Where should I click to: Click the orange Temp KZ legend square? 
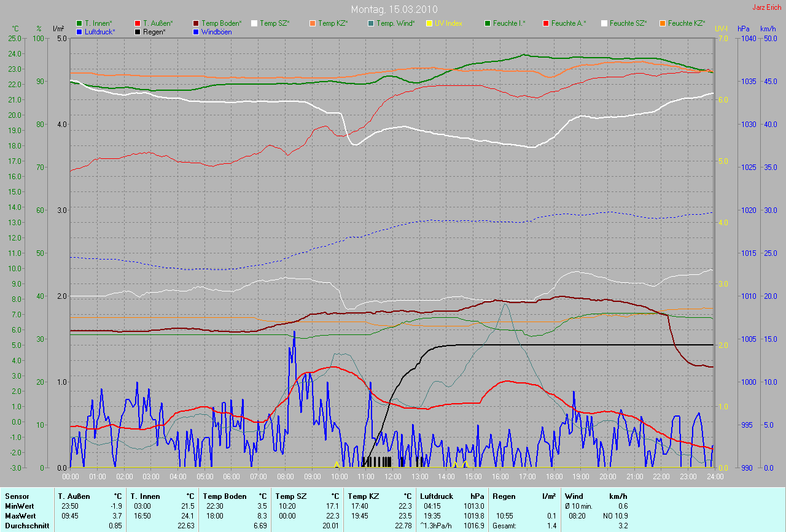(313, 23)
